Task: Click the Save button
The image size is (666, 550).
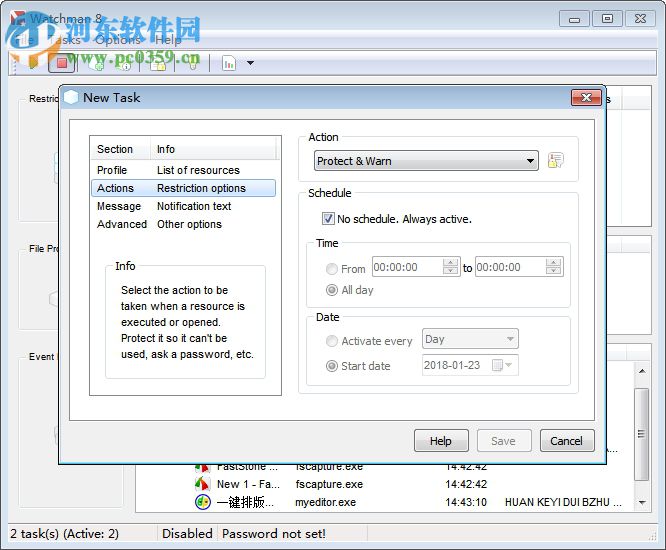Action: point(504,441)
